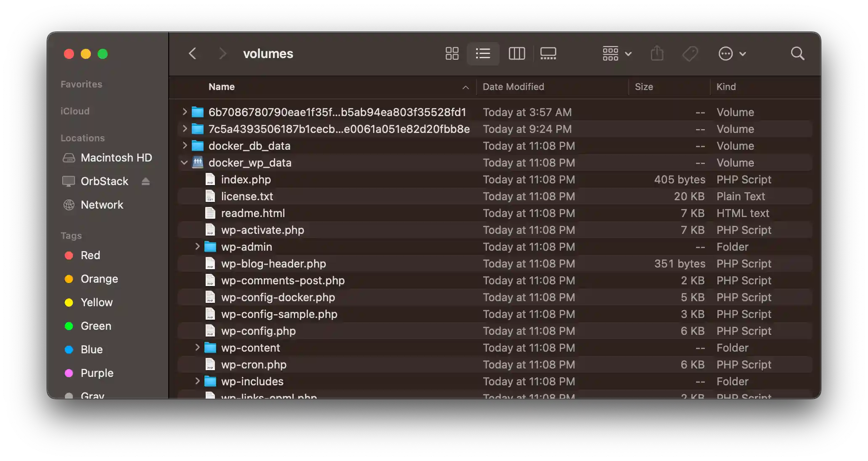Expand the docker_db_data volume
Screen dimensions: 868x461
[184, 146]
